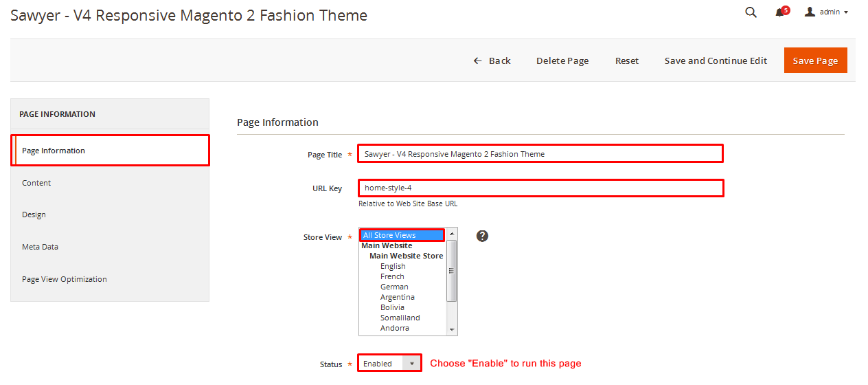
Task: Open the notifications bell icon
Action: pyautogui.click(x=781, y=12)
